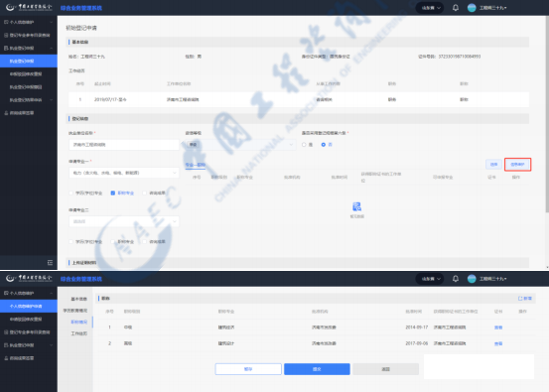Click the notification bell in the lower header

tap(455, 279)
